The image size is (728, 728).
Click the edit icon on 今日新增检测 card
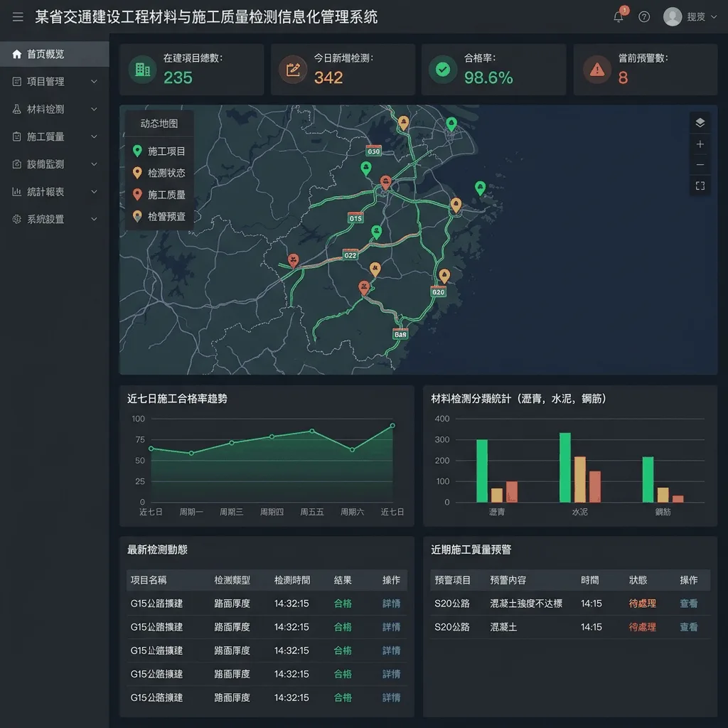click(293, 70)
